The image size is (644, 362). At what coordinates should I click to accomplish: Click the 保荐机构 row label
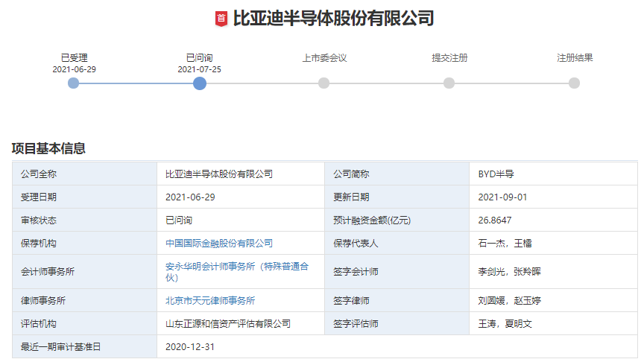39,244
